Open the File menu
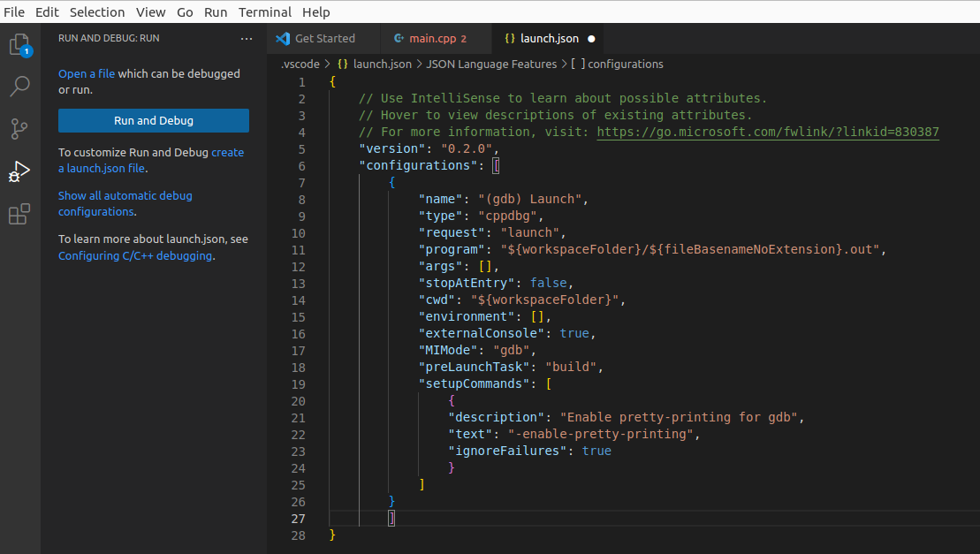The height and width of the screenshot is (554, 980). coord(13,11)
